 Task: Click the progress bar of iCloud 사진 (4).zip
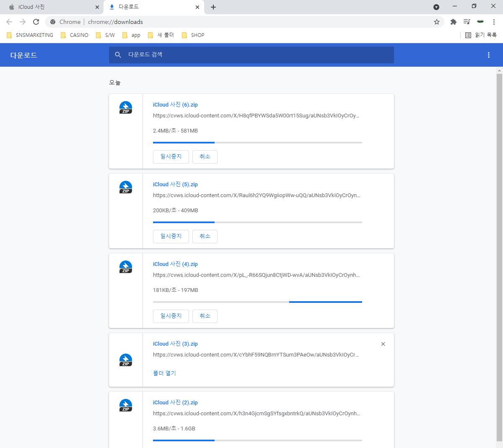tap(257, 302)
